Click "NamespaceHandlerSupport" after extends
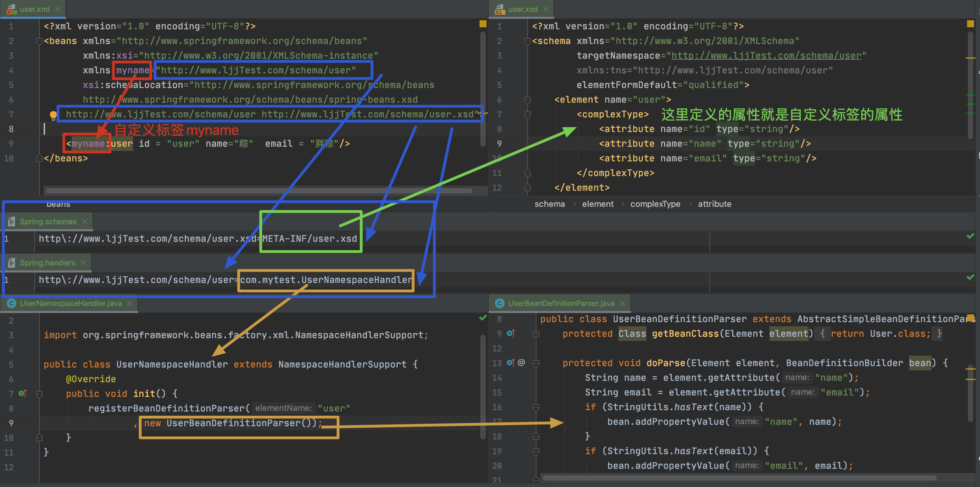This screenshot has height=487, width=980. (342, 364)
